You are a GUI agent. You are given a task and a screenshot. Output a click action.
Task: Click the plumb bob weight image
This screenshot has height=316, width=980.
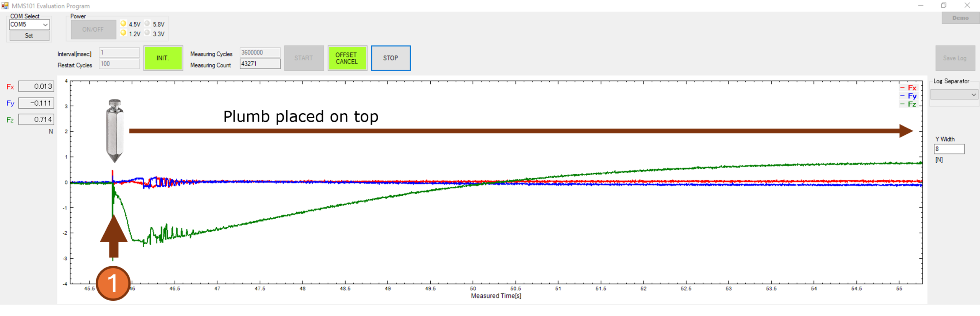coord(114,130)
